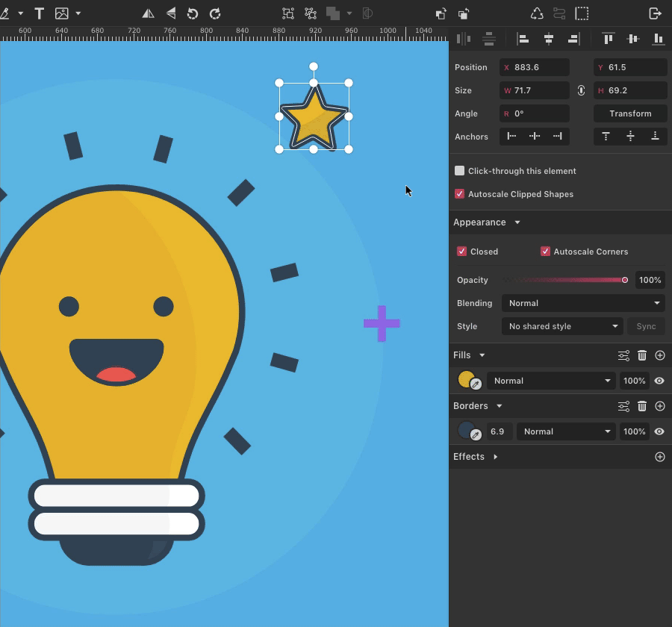Delete the current fill with trash icon

pyautogui.click(x=641, y=355)
